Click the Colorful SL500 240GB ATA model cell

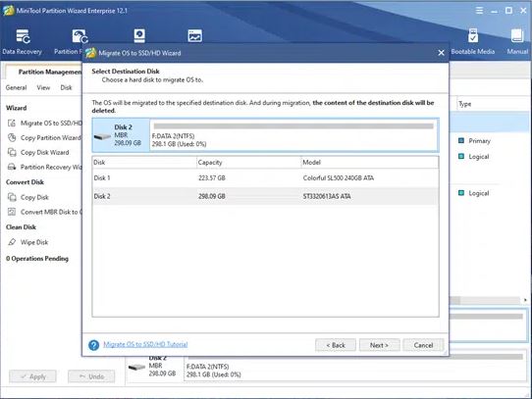[x=339, y=178]
